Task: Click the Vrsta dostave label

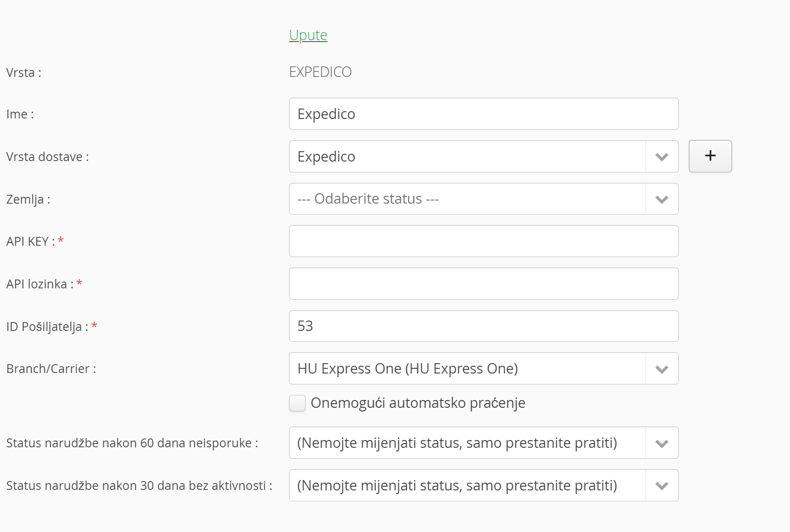Action: pyautogui.click(x=47, y=157)
